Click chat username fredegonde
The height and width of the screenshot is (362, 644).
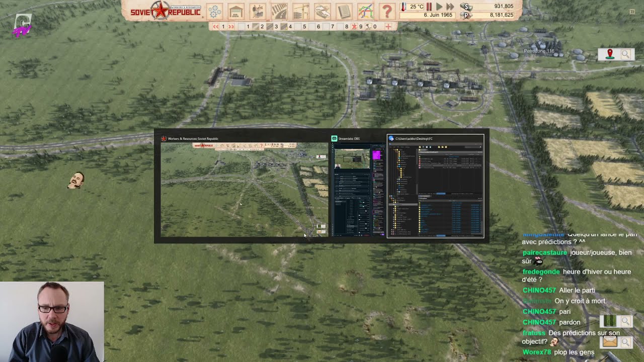(541, 271)
